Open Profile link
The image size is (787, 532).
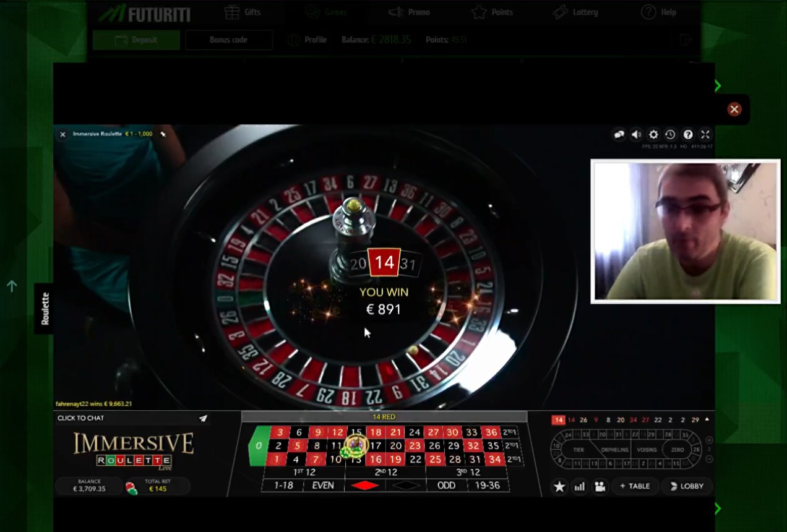point(307,40)
